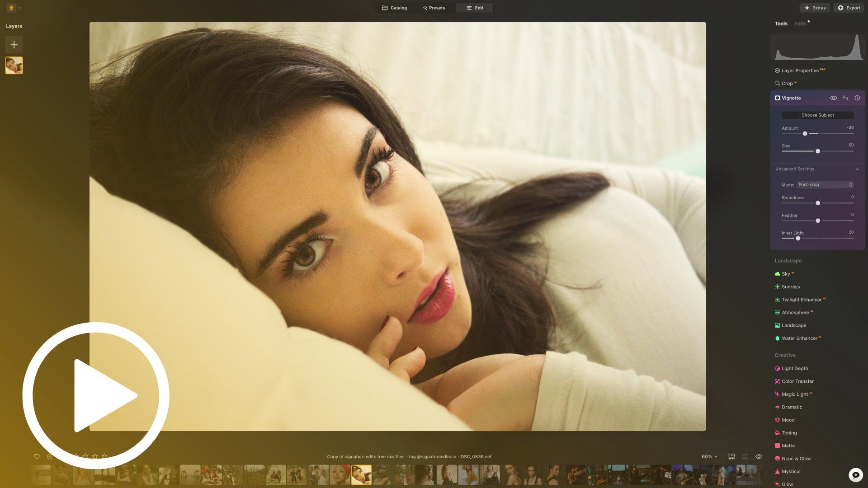Open the 60% zoom level dropdown
Image resolution: width=868 pixels, height=488 pixels.
tap(709, 457)
